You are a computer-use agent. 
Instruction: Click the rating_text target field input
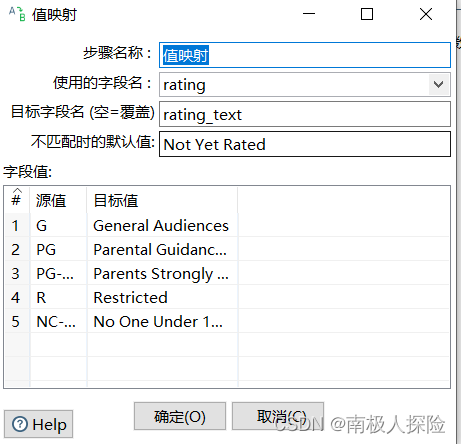[305, 114]
